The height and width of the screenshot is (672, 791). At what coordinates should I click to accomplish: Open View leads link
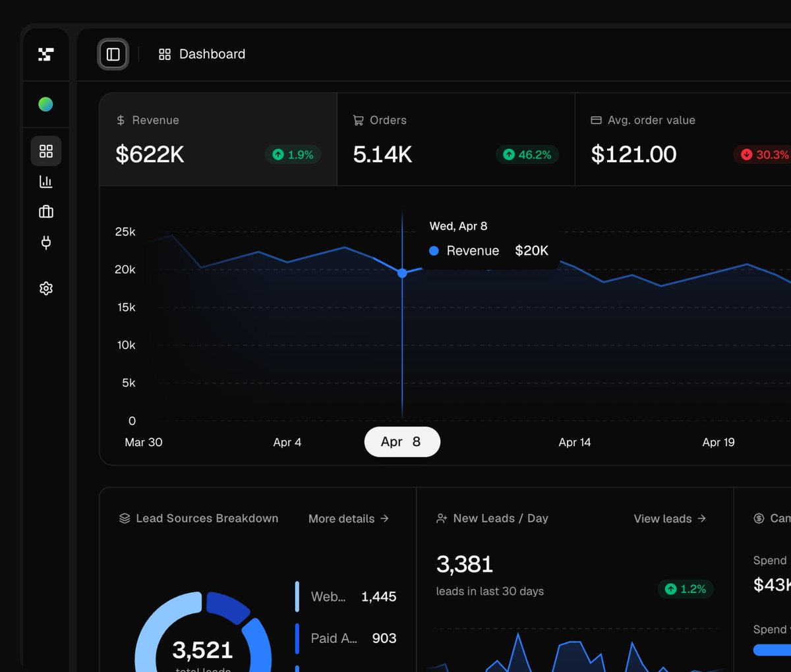pos(670,518)
